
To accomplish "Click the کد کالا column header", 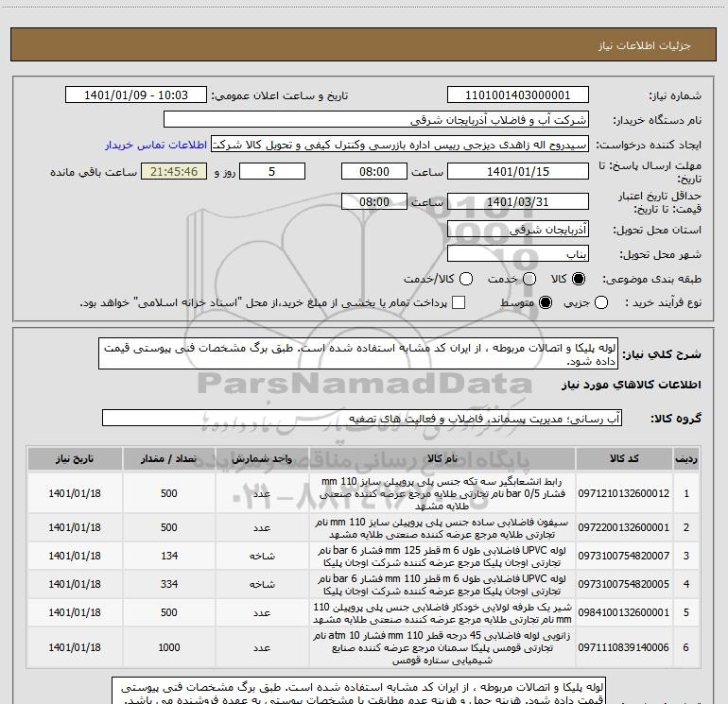I will (x=624, y=458).
